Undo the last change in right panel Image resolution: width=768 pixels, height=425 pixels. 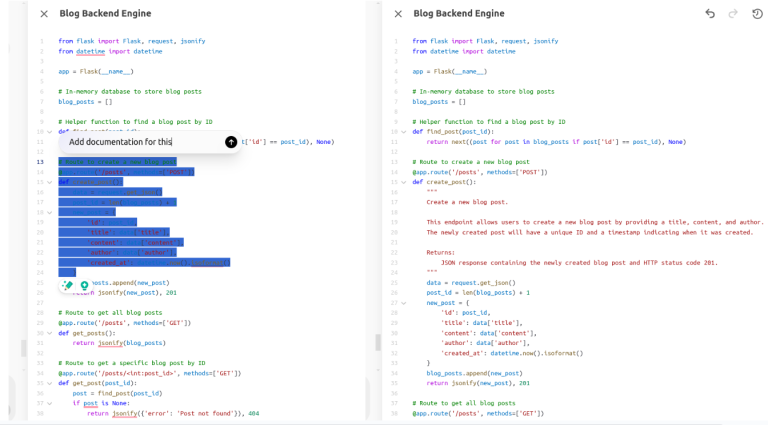point(710,14)
